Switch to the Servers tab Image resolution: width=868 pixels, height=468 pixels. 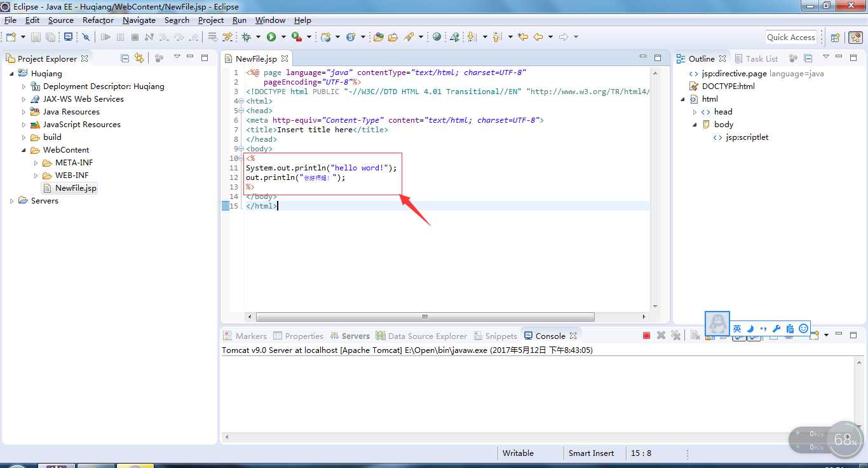[x=349, y=336]
